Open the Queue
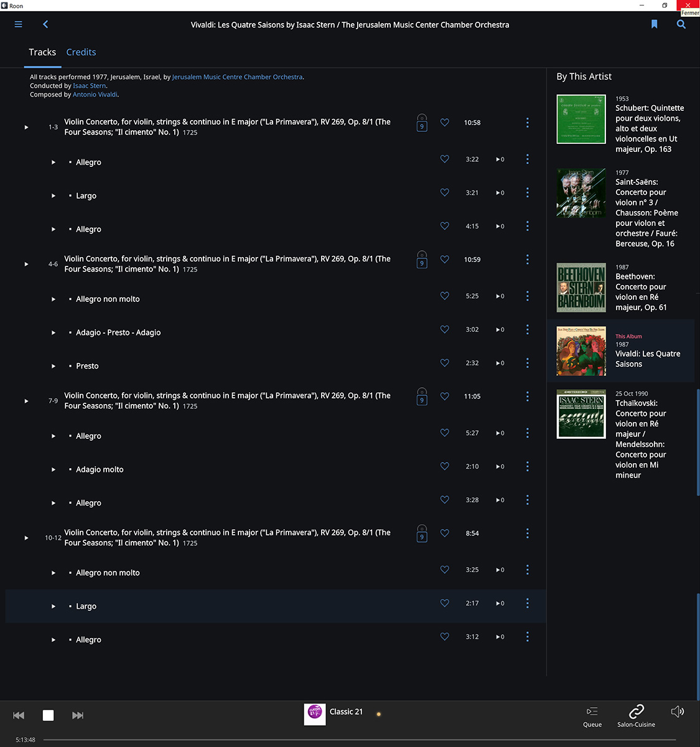 pos(592,716)
